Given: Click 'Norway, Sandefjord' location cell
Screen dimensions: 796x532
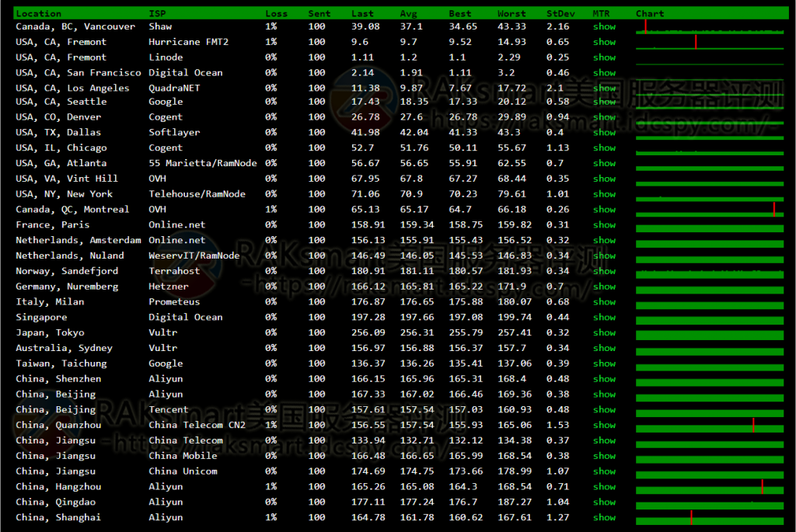Looking at the screenshot, I should pos(67,271).
